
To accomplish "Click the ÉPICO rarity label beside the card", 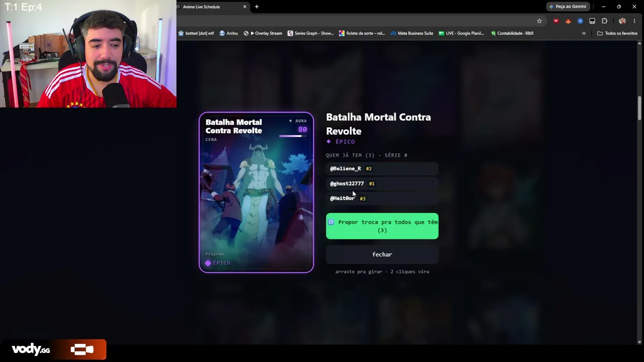I will point(342,142).
